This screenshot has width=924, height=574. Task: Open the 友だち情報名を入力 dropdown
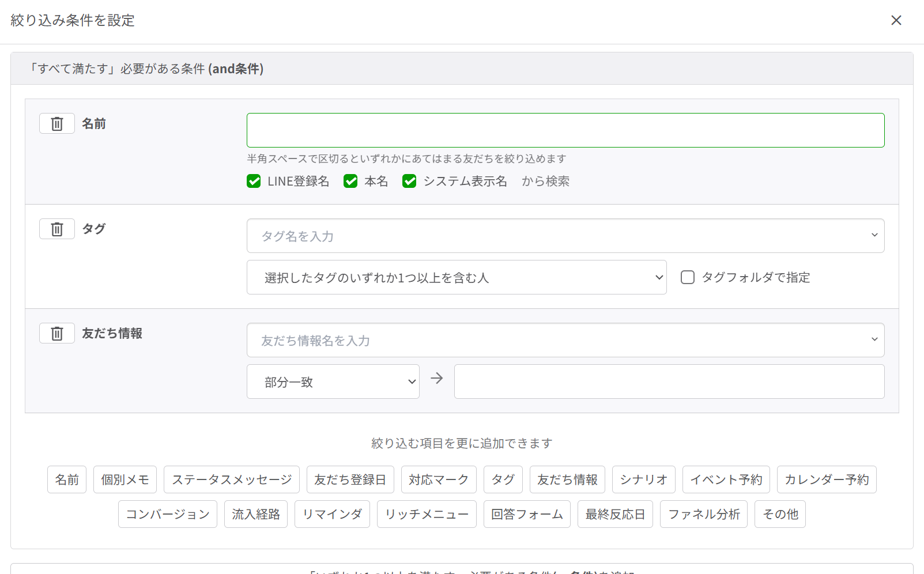tap(565, 341)
